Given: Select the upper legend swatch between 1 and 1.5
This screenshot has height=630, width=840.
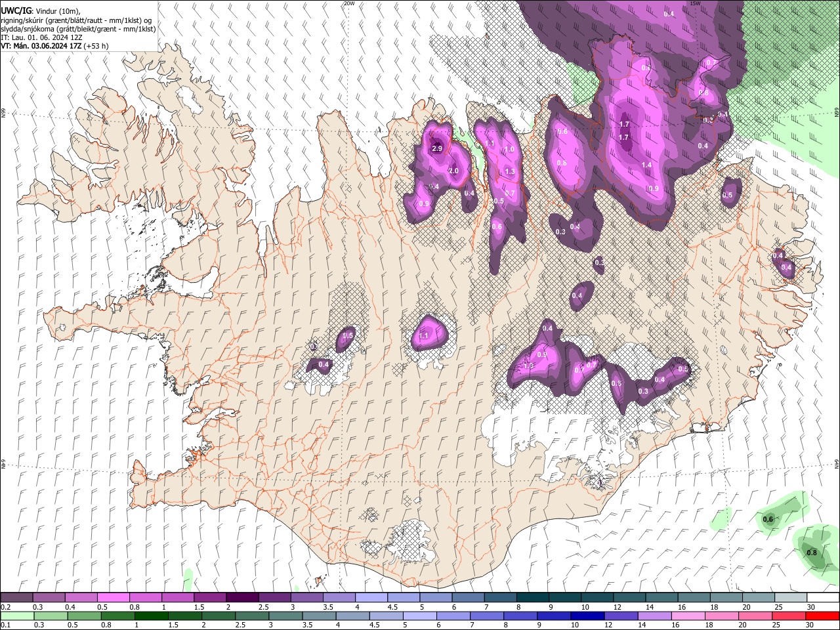Looking at the screenshot, I should pyautogui.click(x=178, y=598).
